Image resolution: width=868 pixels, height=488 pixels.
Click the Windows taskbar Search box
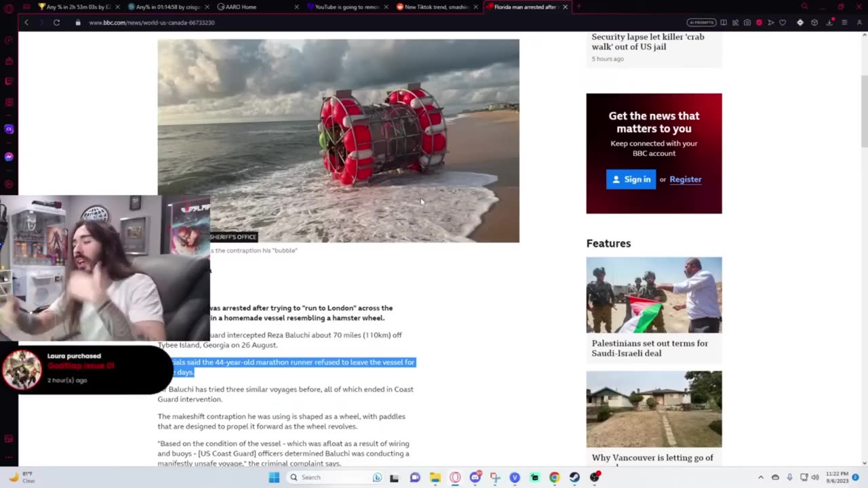point(335,477)
